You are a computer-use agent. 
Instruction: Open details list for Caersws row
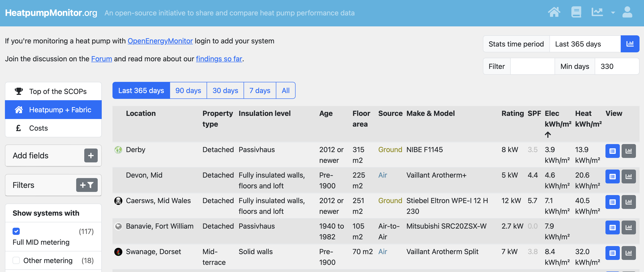612,202
